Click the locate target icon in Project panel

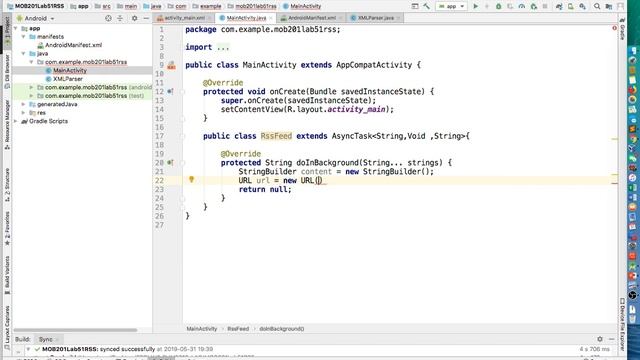(x=108, y=18)
